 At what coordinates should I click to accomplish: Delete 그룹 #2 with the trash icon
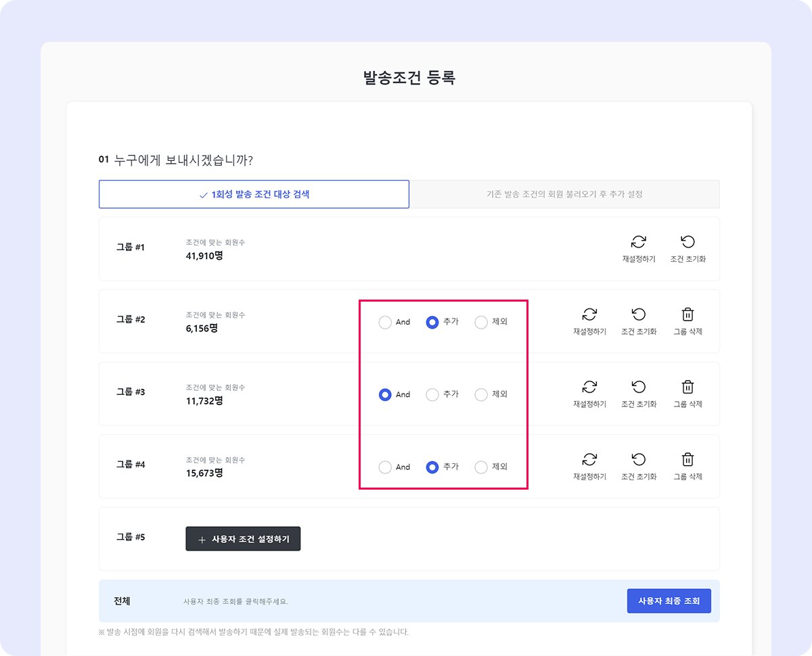pyautogui.click(x=687, y=314)
